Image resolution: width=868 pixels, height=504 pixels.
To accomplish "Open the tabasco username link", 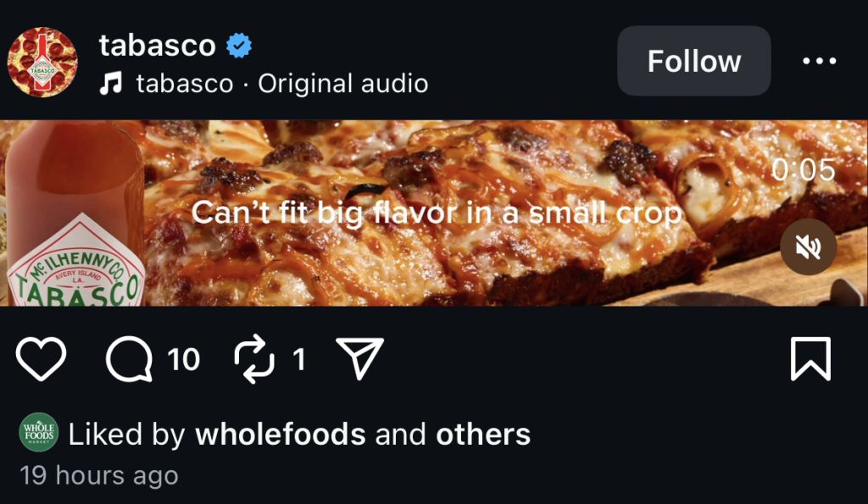I will coord(158,45).
